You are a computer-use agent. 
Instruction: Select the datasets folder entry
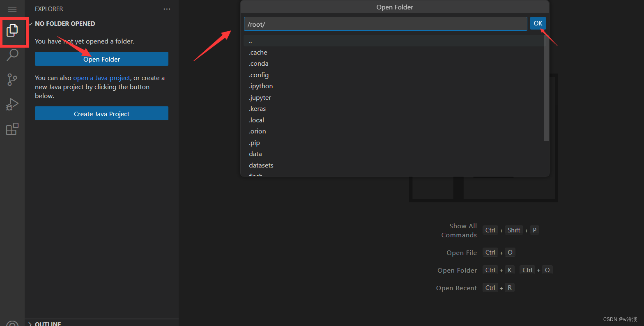point(393,165)
